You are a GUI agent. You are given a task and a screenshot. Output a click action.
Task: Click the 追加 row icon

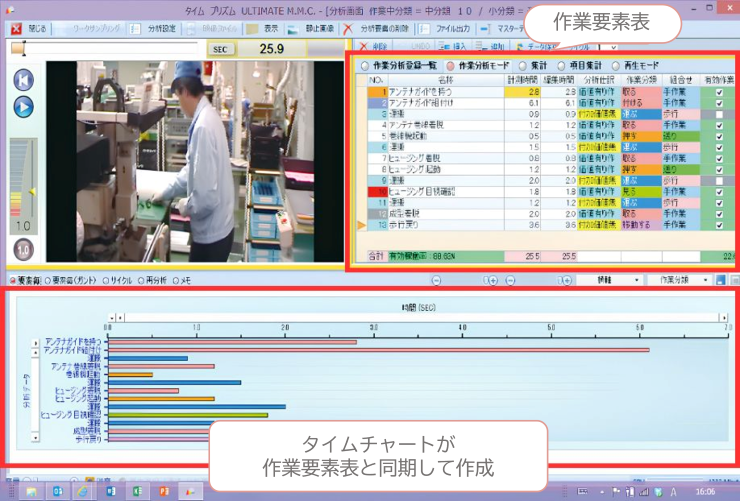(481, 46)
